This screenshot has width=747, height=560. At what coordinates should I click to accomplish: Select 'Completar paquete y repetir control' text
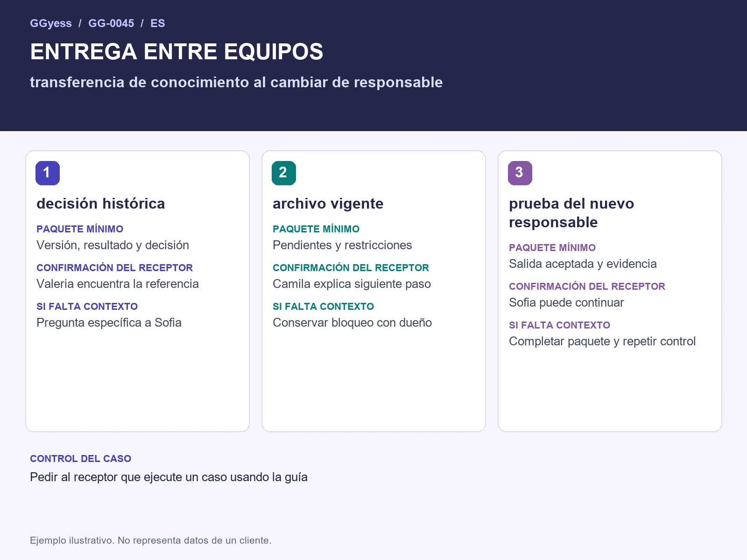(x=602, y=342)
